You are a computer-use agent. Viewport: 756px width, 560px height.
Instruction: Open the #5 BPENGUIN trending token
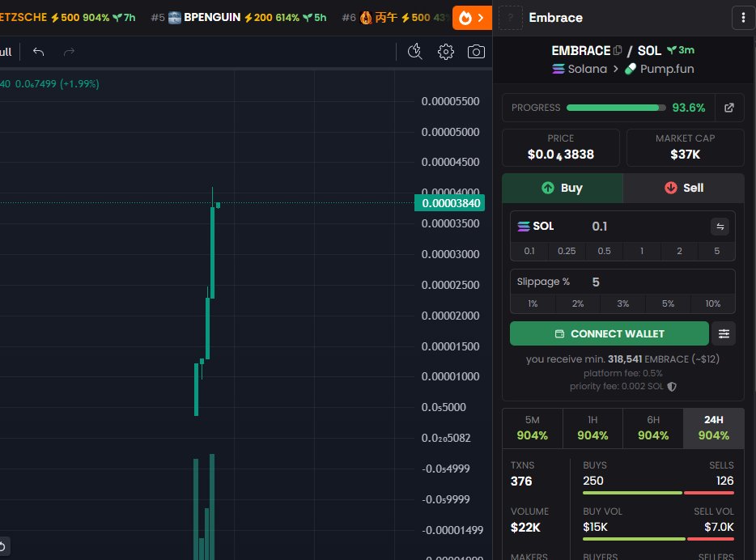[239, 18]
